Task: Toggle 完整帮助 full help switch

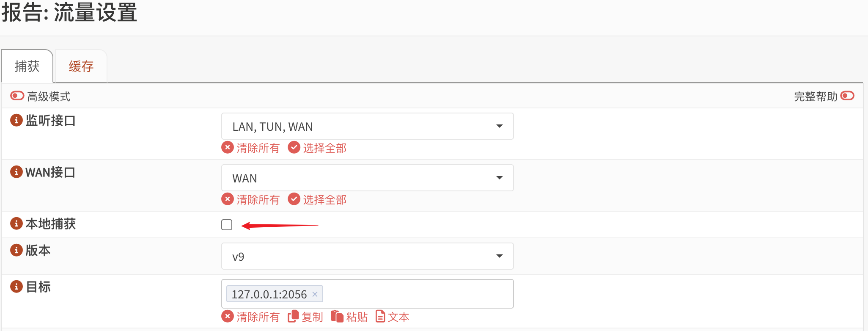Action: click(x=847, y=96)
